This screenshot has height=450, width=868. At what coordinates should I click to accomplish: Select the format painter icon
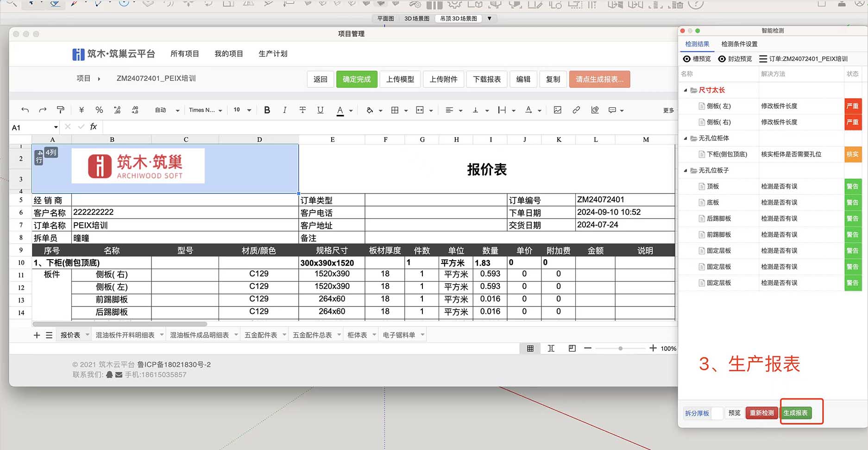[x=61, y=110]
